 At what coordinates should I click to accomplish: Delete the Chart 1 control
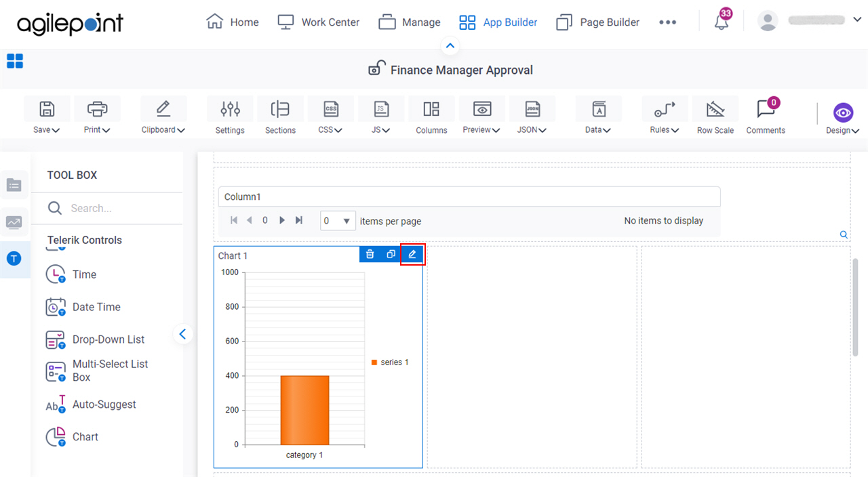[x=370, y=254]
